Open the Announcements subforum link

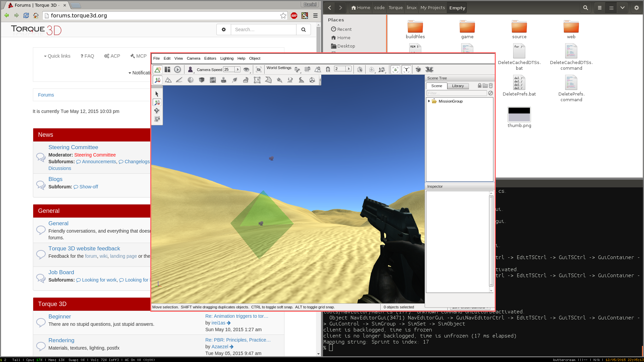click(x=99, y=162)
